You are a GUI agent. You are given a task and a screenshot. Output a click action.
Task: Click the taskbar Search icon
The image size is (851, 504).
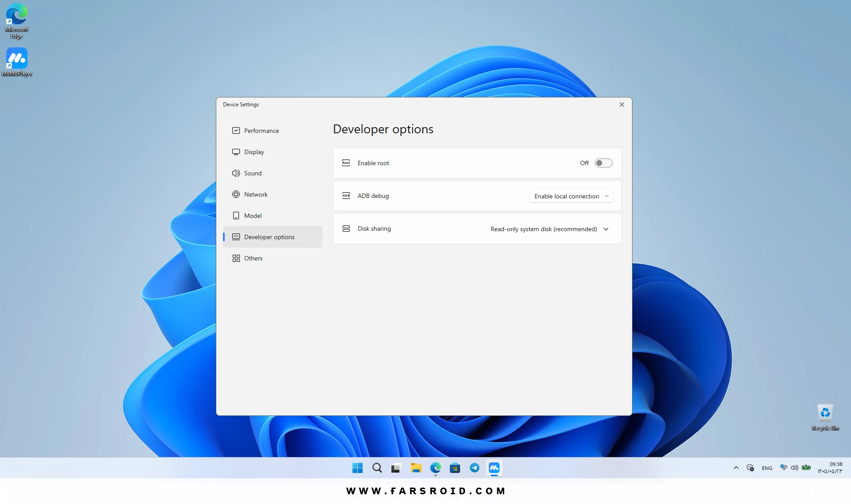point(377,468)
